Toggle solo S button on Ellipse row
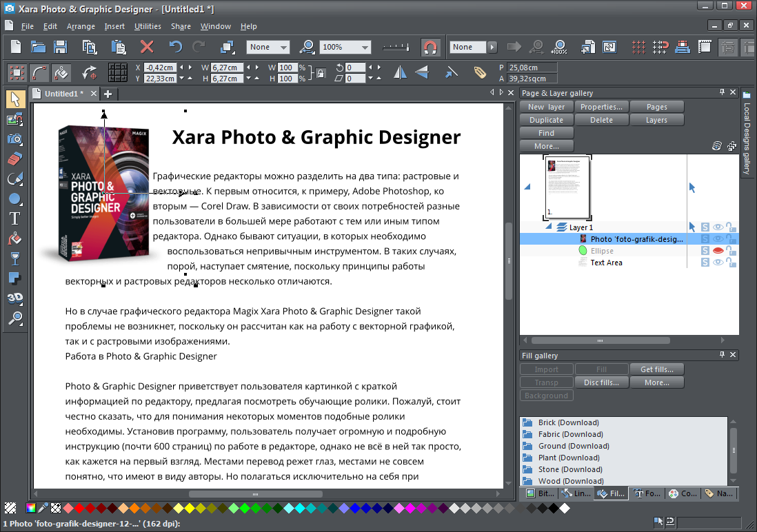 (x=705, y=251)
